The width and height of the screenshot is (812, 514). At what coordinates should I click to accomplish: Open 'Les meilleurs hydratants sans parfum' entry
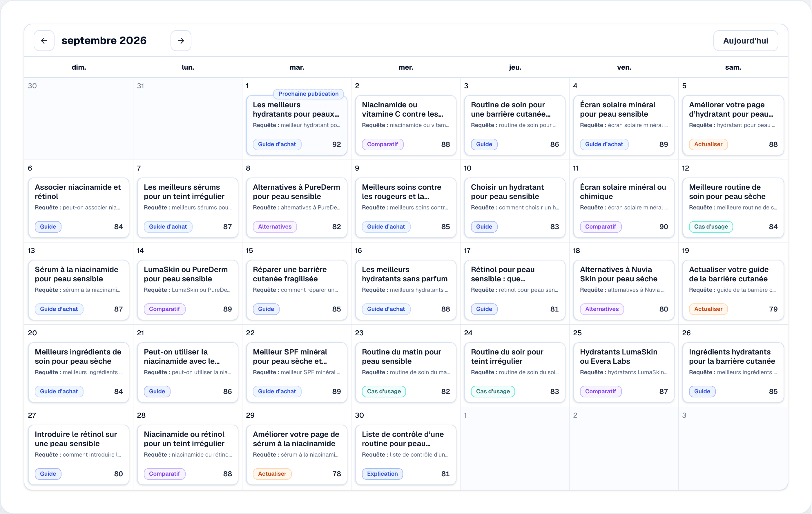point(406,290)
